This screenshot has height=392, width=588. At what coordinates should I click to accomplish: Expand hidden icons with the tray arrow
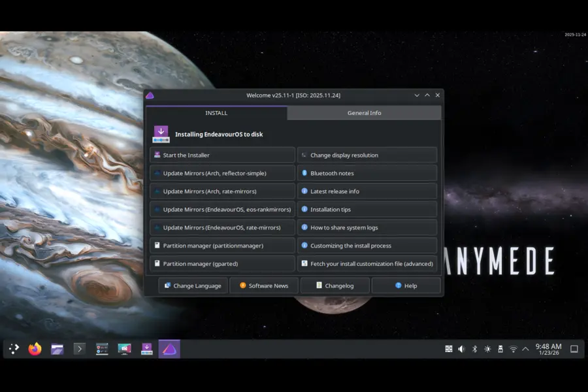(x=525, y=348)
